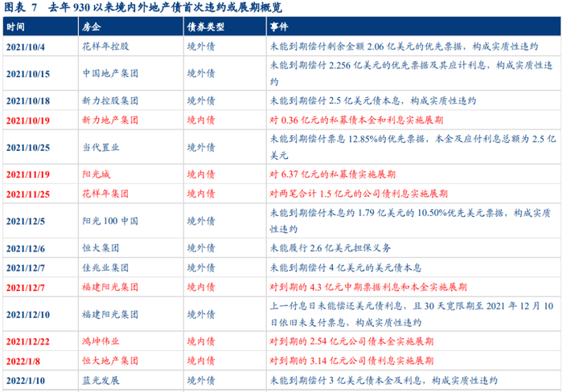Select the red date 2022/1/8
563x392 pixels.
click(x=23, y=361)
